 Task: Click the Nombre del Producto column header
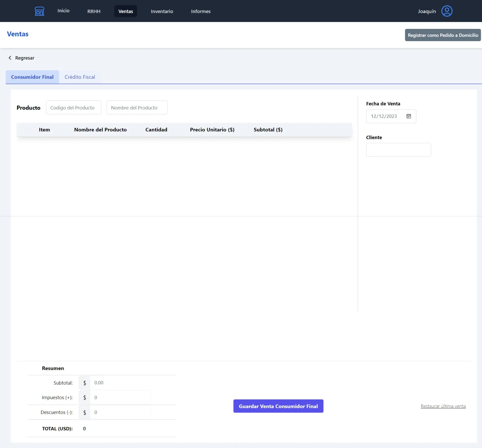(100, 130)
